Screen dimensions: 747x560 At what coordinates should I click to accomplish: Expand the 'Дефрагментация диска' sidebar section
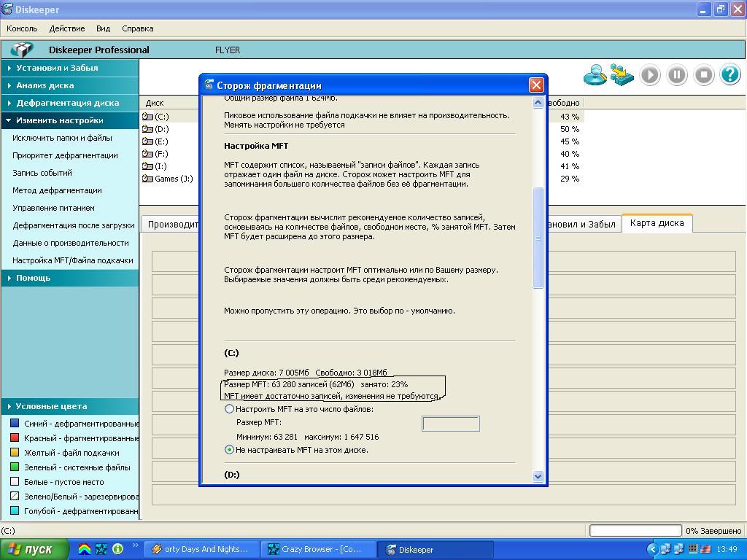click(69, 103)
